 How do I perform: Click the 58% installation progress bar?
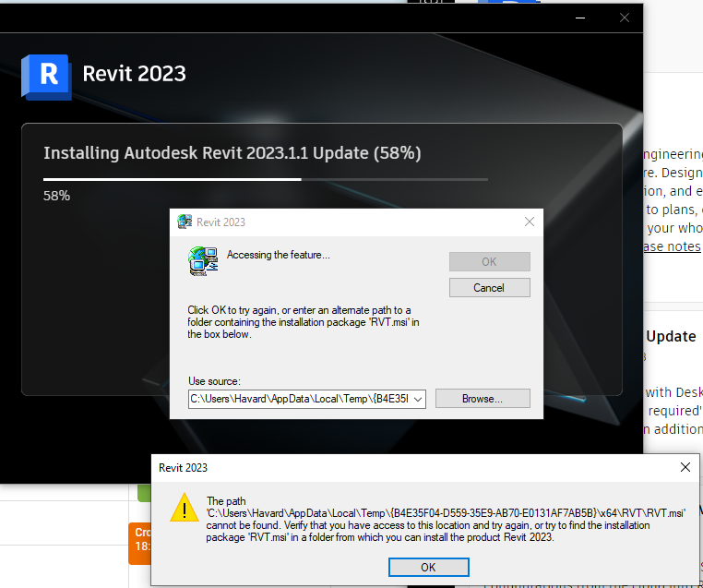point(266,179)
